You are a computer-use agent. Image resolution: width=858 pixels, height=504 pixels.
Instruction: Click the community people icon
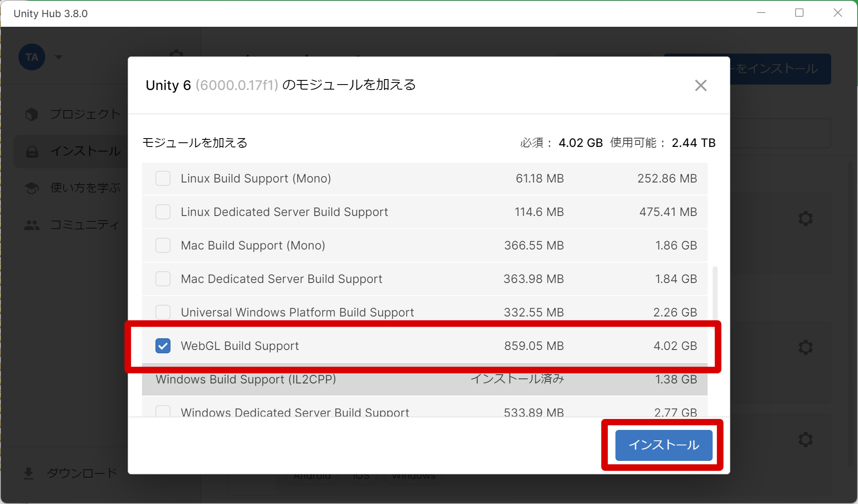tap(32, 225)
